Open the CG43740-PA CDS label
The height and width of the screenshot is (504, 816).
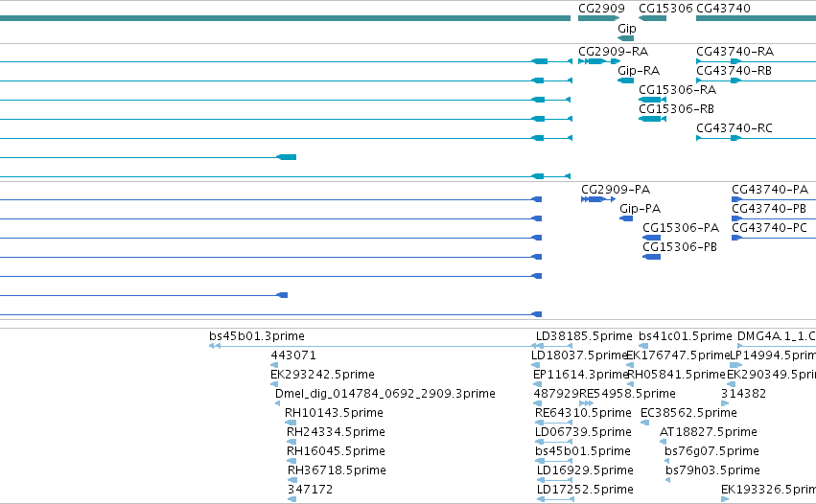click(770, 190)
